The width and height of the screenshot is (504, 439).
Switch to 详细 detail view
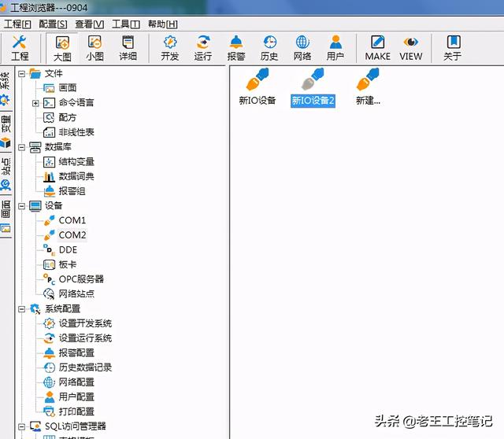128,48
